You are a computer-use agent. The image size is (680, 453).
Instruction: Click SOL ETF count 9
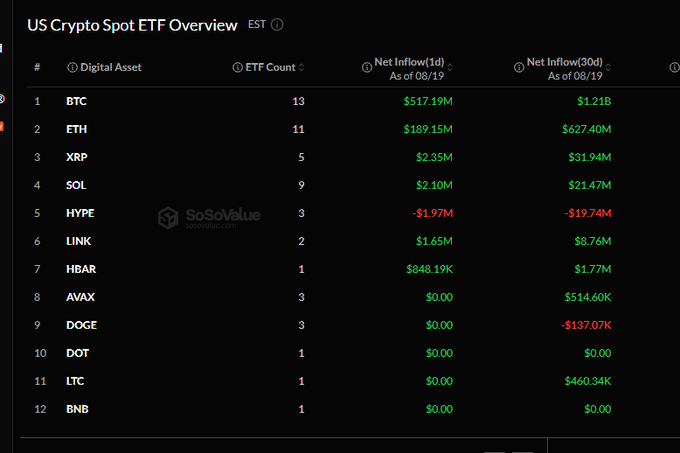(x=301, y=185)
